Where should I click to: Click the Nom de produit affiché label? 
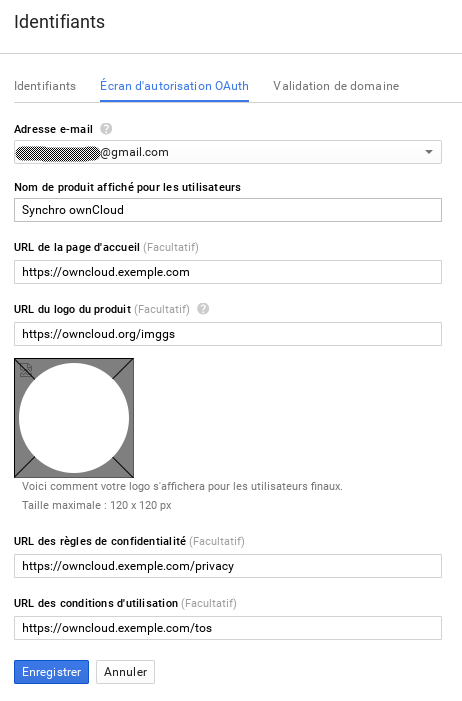point(127,187)
